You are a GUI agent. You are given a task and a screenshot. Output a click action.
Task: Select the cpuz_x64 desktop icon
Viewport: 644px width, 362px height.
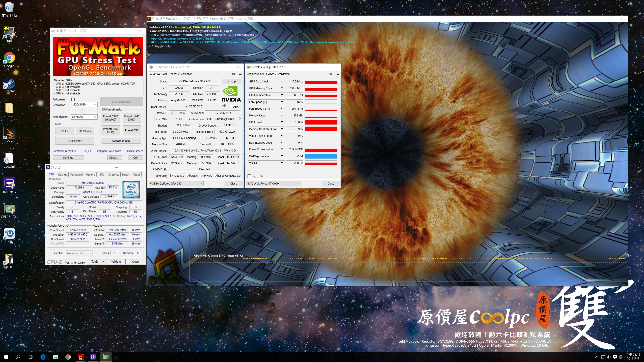[9, 185]
